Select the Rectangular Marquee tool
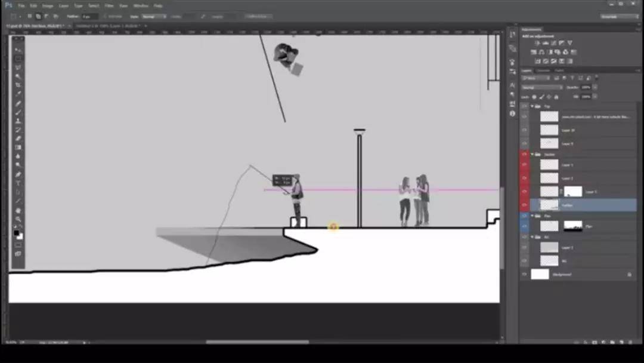 coord(18,59)
